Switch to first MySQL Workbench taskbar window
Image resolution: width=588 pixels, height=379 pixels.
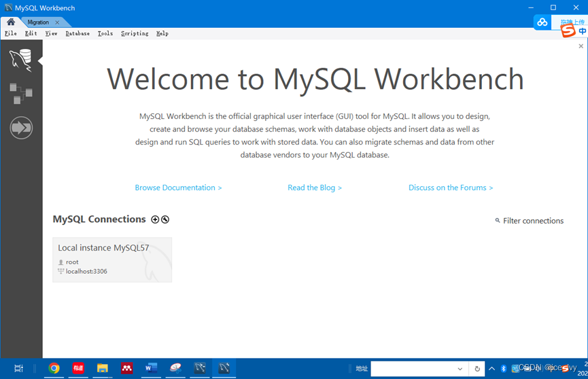199,369
